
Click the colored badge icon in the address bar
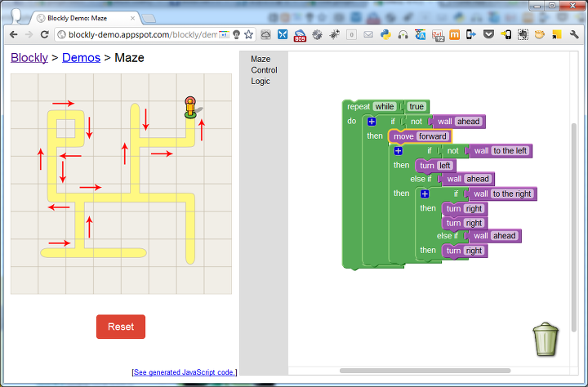224,35
